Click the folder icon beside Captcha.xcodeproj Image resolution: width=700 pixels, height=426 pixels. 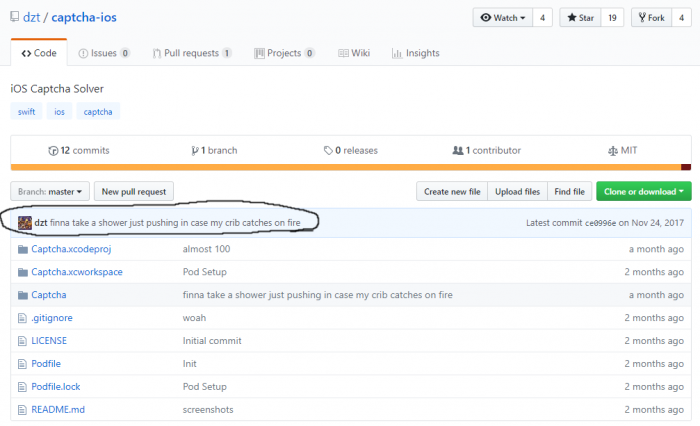point(23,249)
